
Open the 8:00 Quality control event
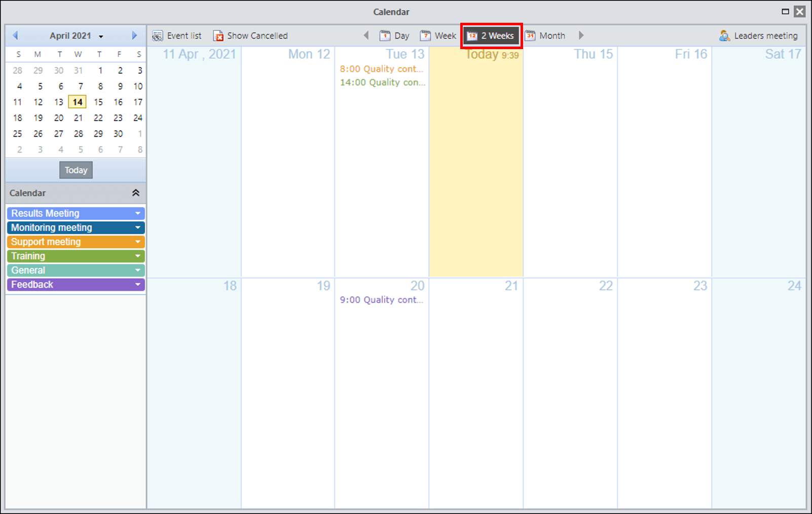pos(381,69)
